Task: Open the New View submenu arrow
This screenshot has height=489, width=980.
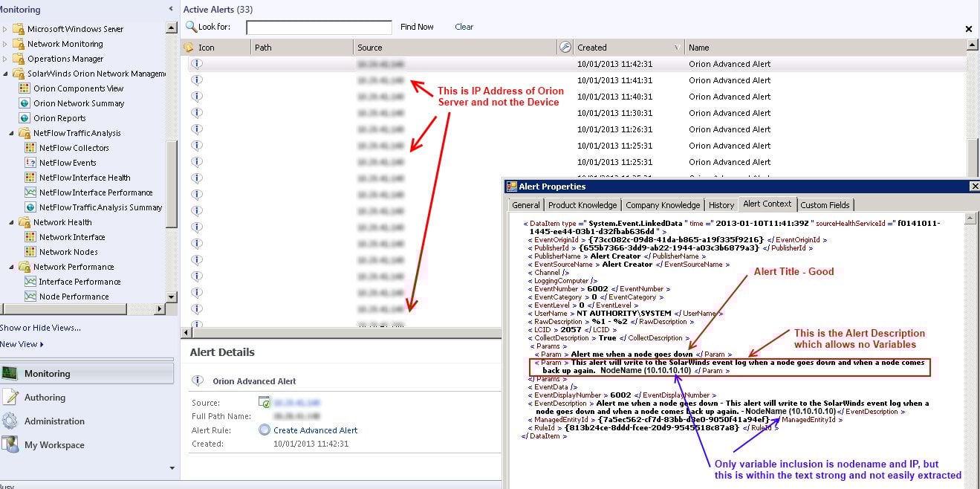Action: [x=42, y=345]
